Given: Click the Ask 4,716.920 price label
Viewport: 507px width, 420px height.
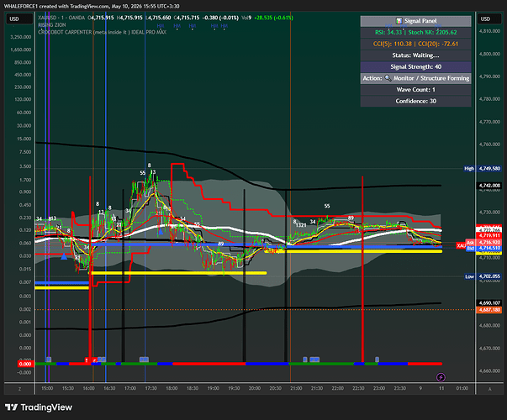Looking at the screenshot, I should 483,242.
